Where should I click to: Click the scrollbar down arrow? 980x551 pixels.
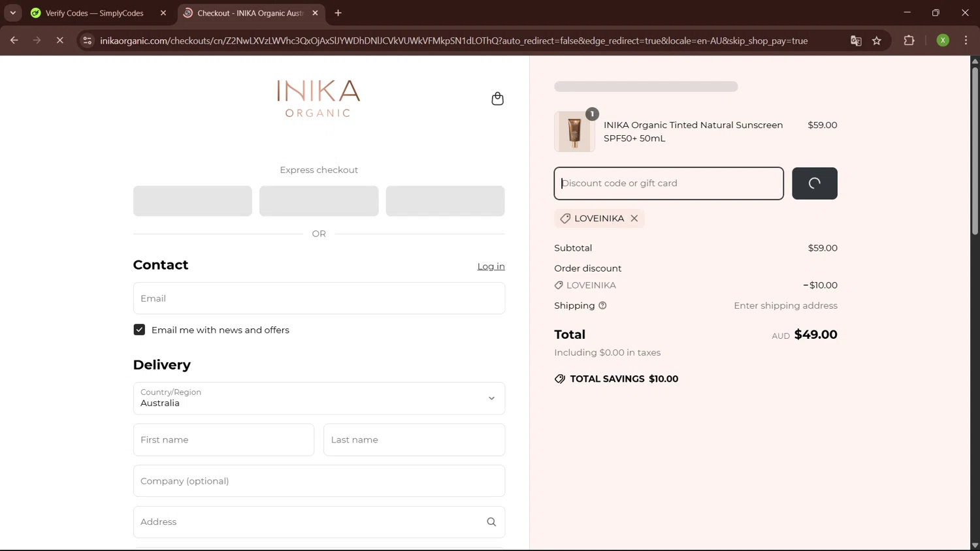pyautogui.click(x=975, y=545)
